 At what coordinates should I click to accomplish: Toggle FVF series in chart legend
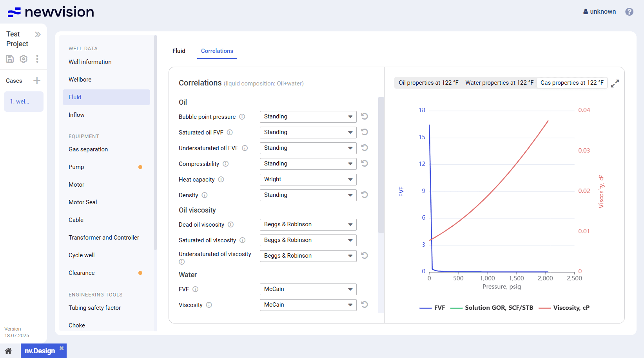tap(432, 308)
